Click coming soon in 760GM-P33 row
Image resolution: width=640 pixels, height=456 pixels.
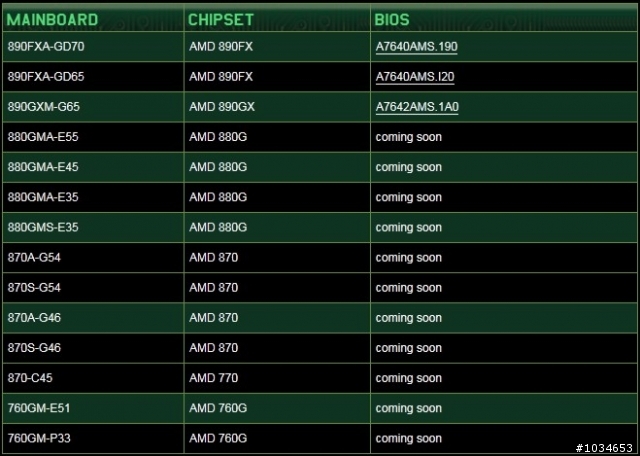(x=409, y=439)
